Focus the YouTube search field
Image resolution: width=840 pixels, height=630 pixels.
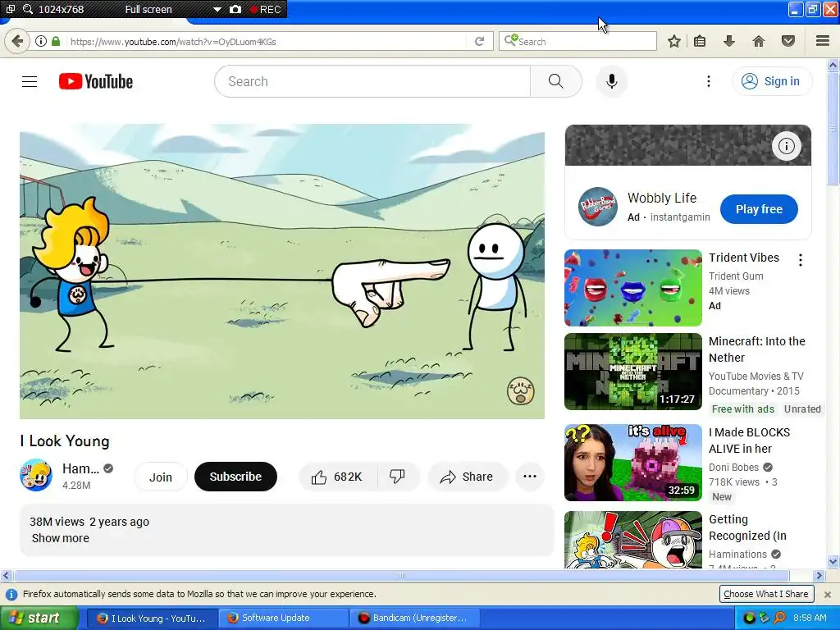pyautogui.click(x=372, y=81)
